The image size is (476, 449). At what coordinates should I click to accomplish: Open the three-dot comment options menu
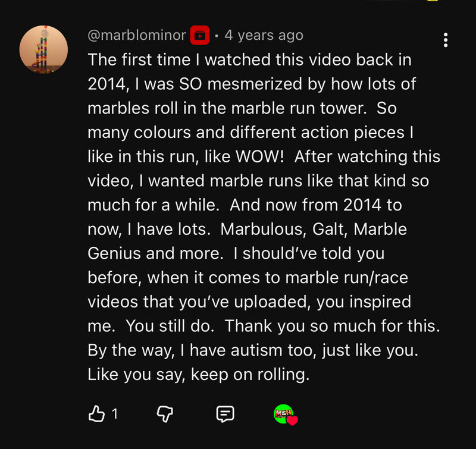click(445, 40)
